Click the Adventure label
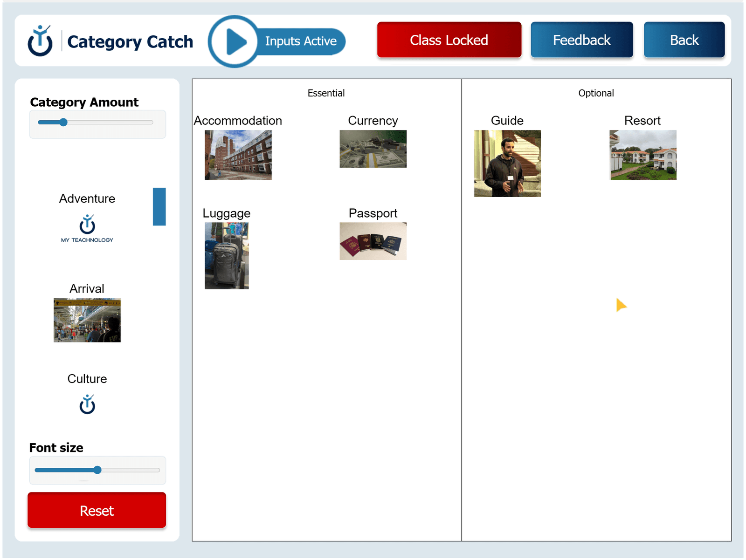Image resolution: width=746 pixels, height=560 pixels. 87,198
